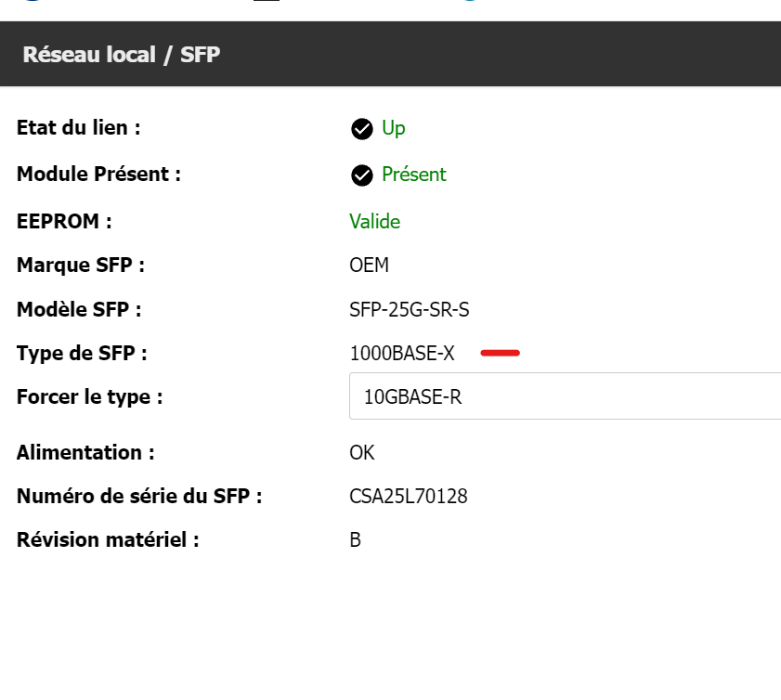Click the Etat du lien label
This screenshot has height=700, width=781.
(79, 128)
